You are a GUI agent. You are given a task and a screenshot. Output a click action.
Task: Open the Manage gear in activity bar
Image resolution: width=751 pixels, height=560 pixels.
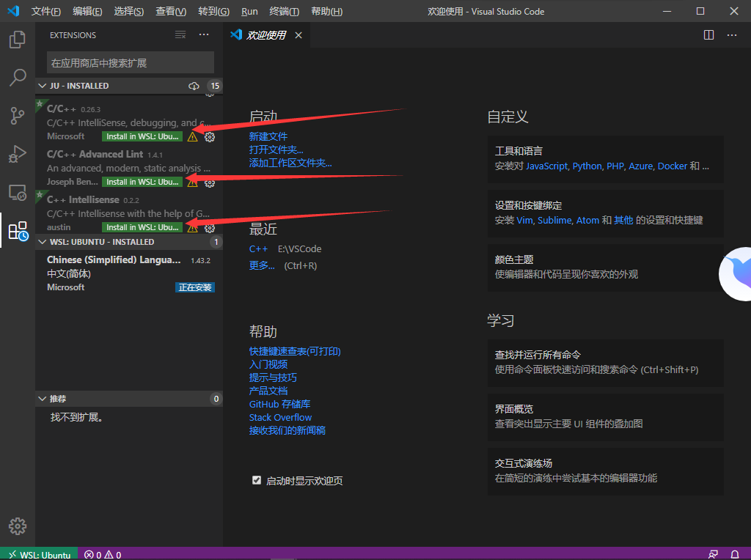tap(18, 526)
